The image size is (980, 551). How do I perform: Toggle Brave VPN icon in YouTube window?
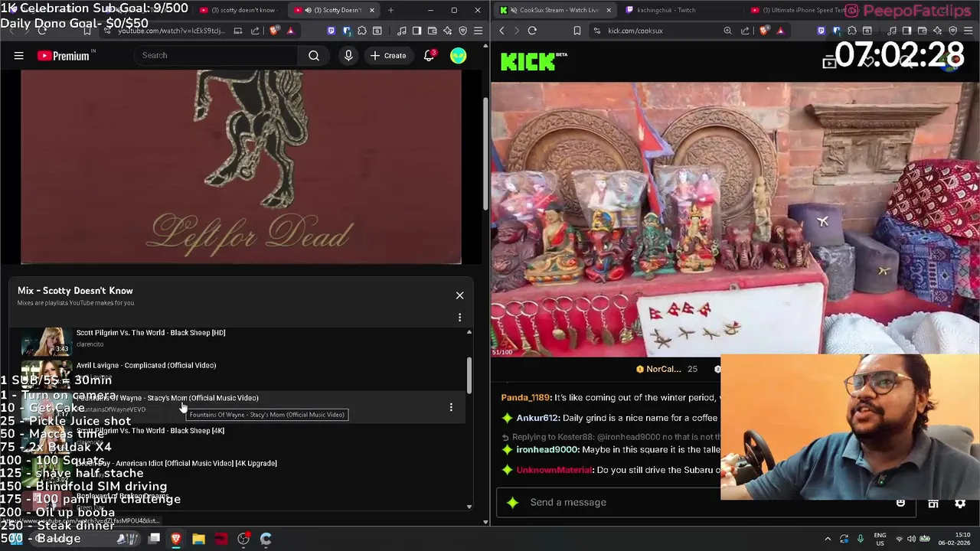[x=462, y=31]
